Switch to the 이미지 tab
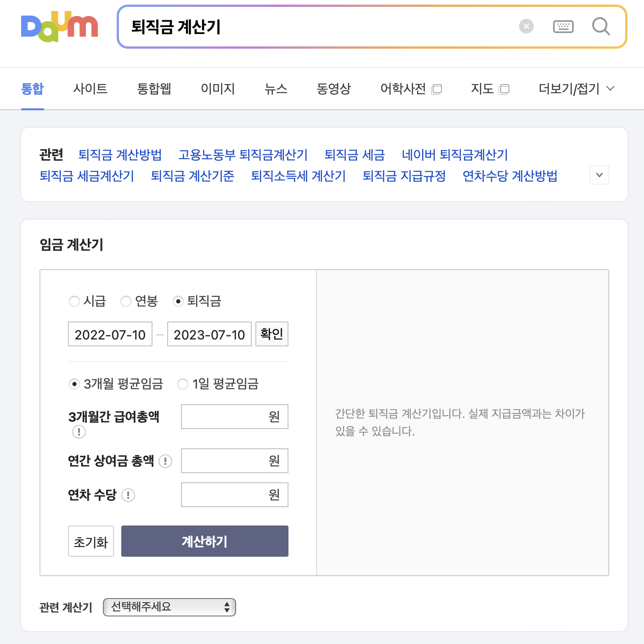This screenshot has height=644, width=644. pos(217,89)
